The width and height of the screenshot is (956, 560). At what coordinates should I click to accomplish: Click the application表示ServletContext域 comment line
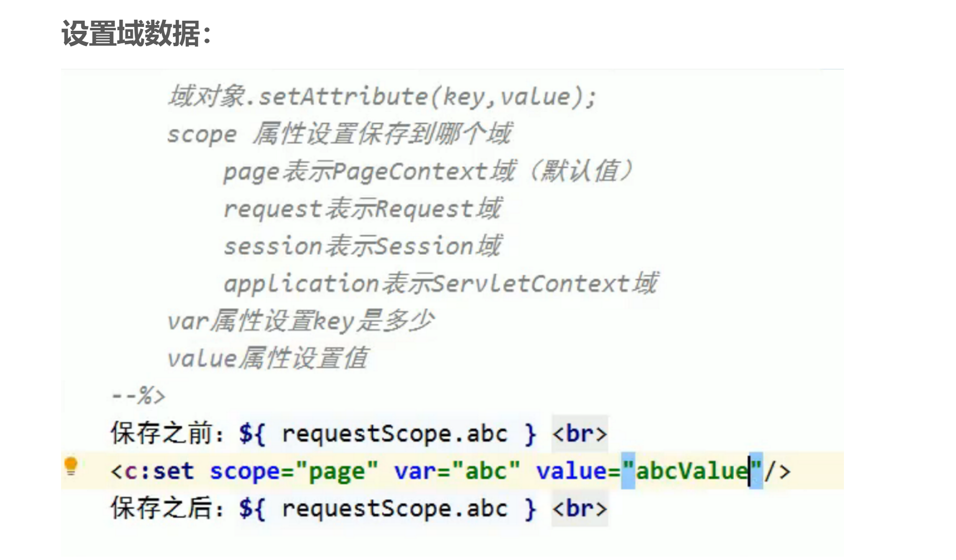coord(440,283)
